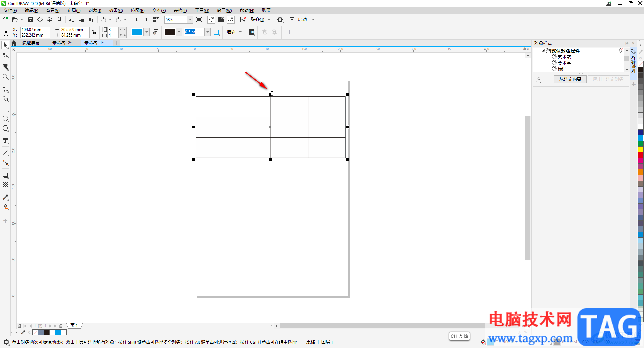Screen dimensions: 644x348
Task: Select the Pick tool in the toolbox
Action: 5,45
